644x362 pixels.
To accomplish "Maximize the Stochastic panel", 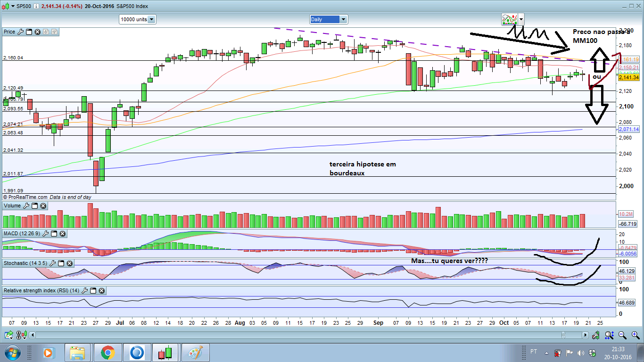I will [61, 263].
